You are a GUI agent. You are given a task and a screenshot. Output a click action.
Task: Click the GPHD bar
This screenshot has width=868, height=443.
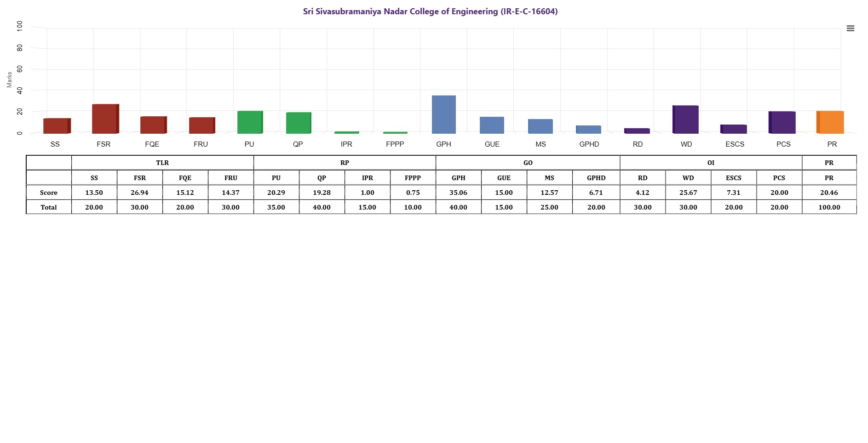589,130
